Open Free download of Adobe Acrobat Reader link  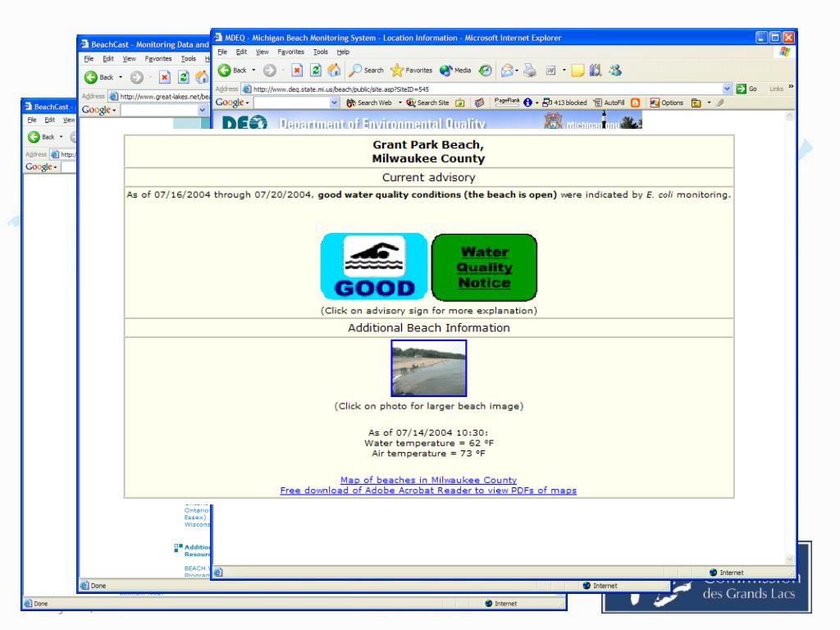[x=428, y=491]
